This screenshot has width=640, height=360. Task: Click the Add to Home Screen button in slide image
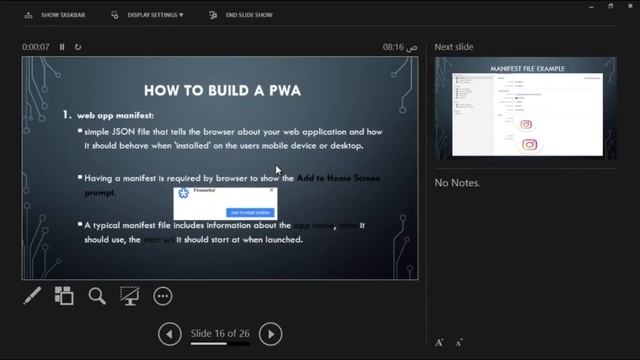[250, 213]
